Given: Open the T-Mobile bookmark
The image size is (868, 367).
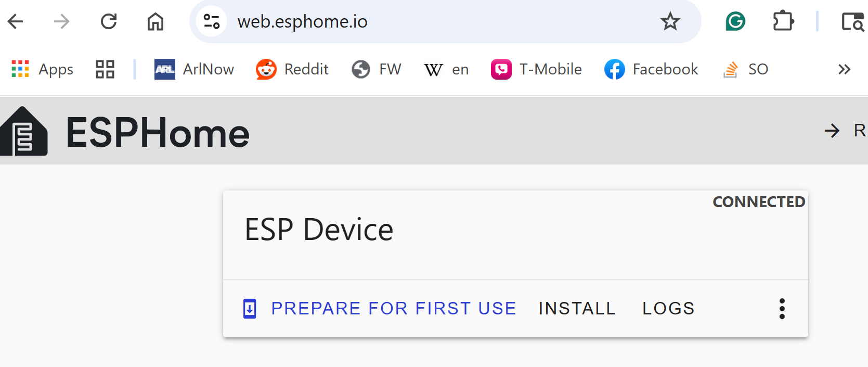Looking at the screenshot, I should coord(536,69).
